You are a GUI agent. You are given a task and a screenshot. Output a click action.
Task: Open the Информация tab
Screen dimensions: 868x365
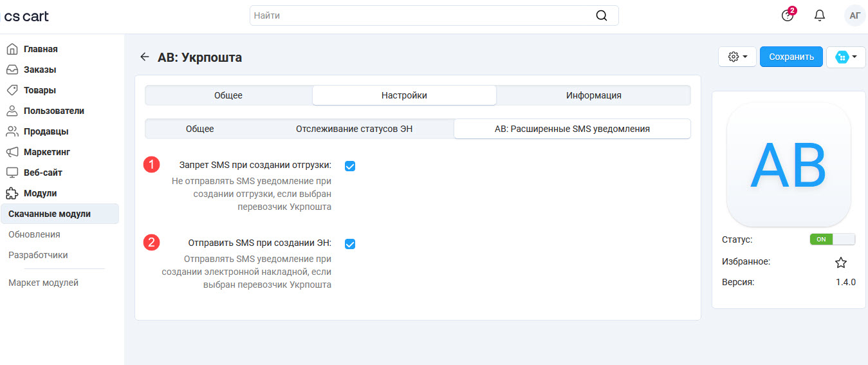(594, 95)
